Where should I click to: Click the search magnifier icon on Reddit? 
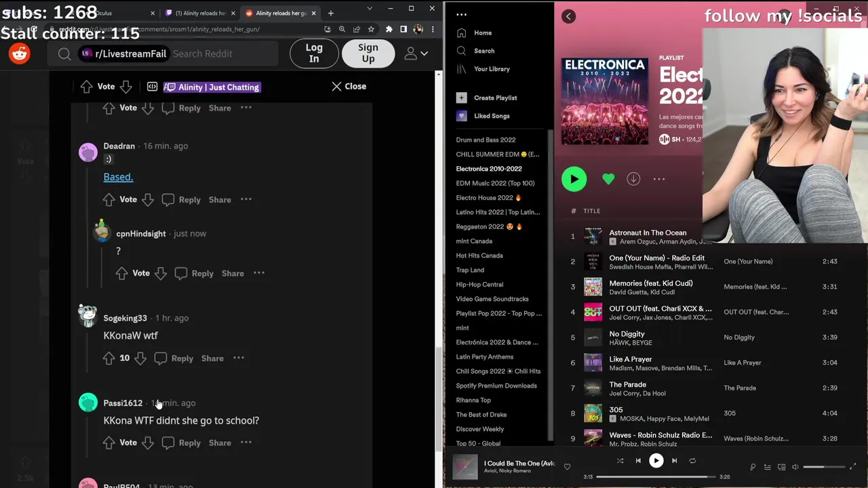64,54
